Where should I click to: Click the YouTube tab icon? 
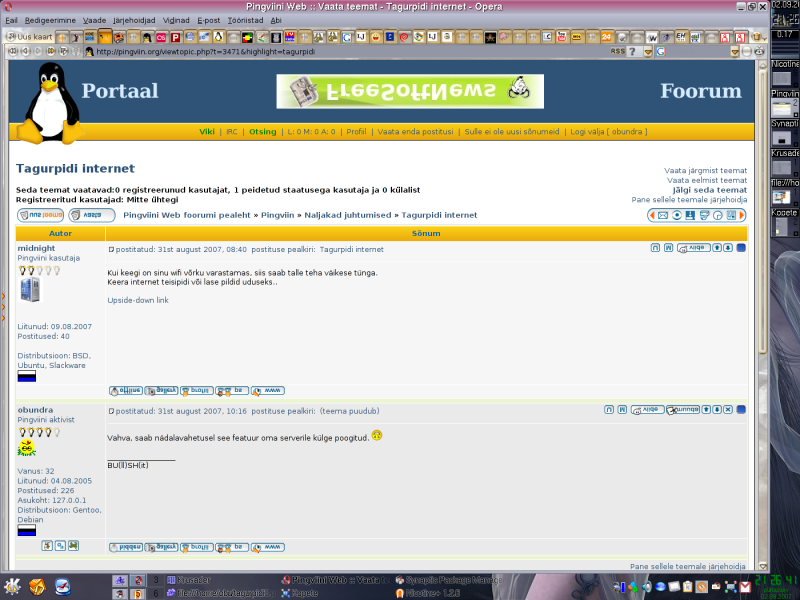click(x=562, y=37)
